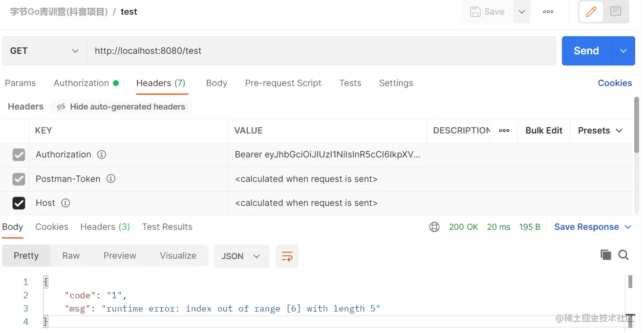Open the Settings tab

coord(396,83)
